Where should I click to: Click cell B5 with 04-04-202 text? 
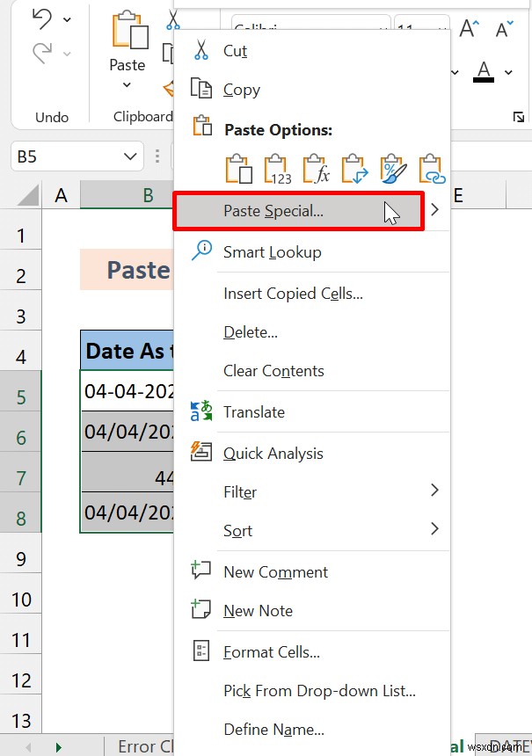(128, 390)
